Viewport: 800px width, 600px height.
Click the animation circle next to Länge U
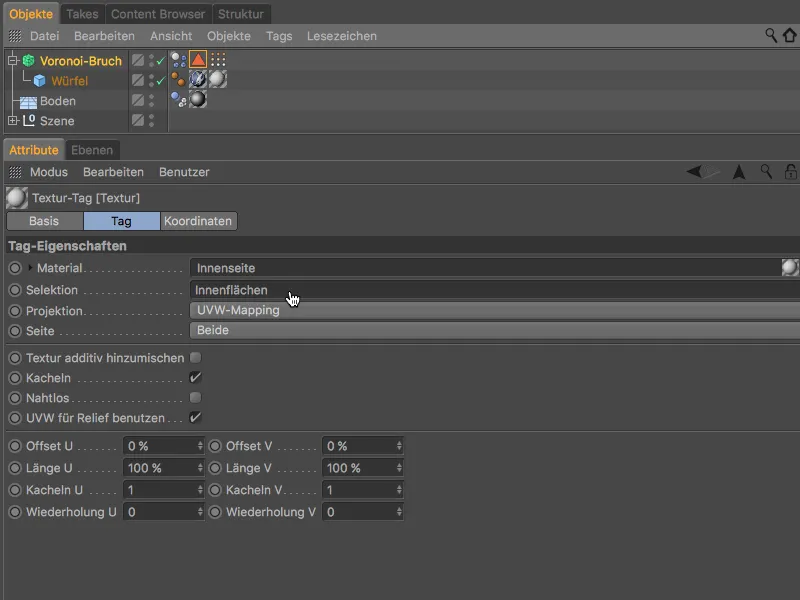click(15, 468)
